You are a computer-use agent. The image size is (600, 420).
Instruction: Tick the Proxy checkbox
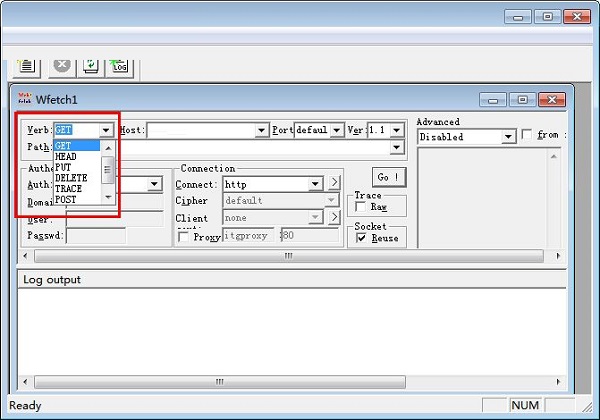(184, 237)
